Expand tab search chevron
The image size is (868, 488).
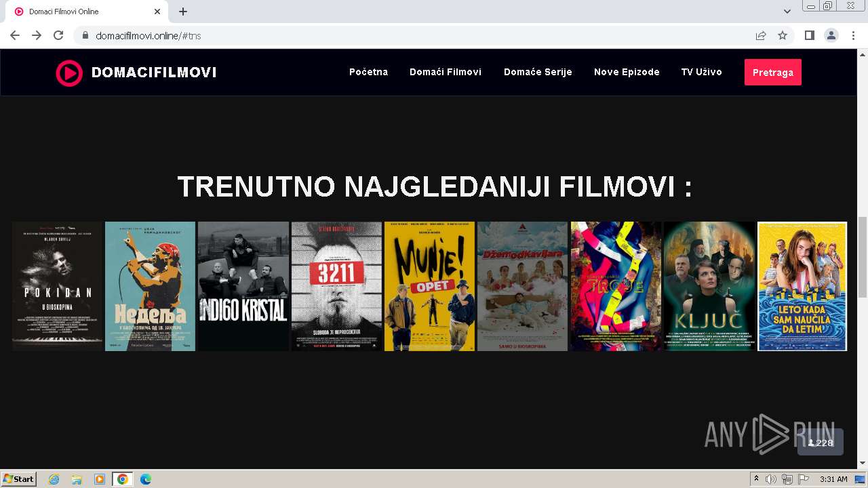[x=787, y=12]
